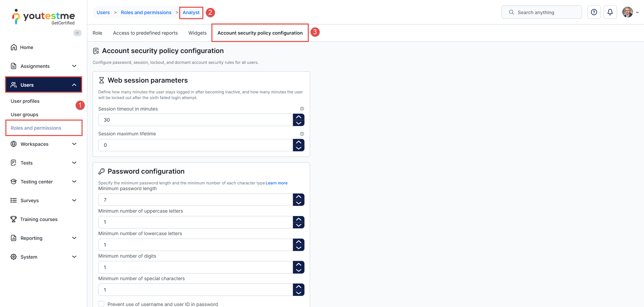Viewport: 644px width, 307px height.
Task: Enable Prevent use of username in password
Action: coord(101,304)
